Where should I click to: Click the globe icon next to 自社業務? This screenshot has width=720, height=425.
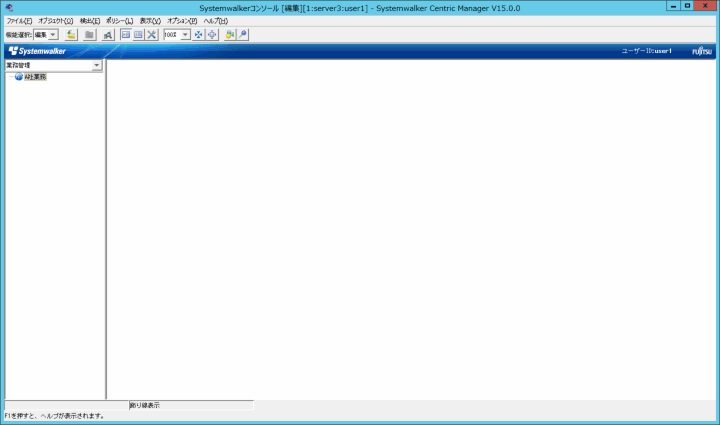click(19, 77)
